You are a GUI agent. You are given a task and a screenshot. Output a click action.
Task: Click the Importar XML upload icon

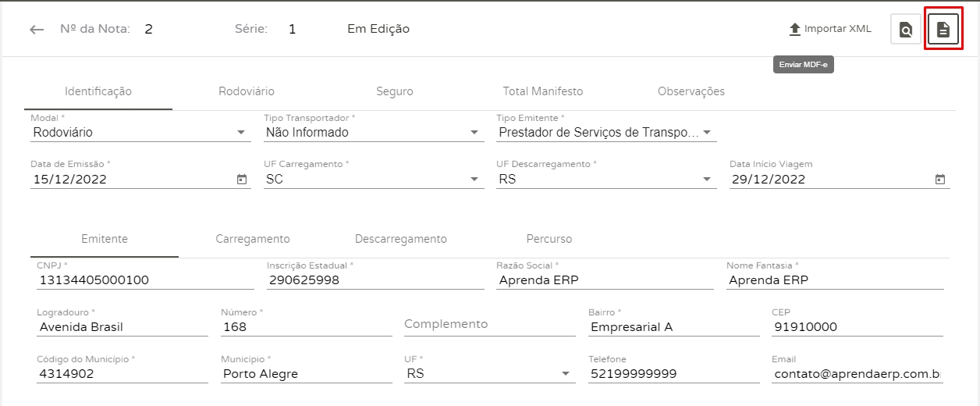(795, 30)
